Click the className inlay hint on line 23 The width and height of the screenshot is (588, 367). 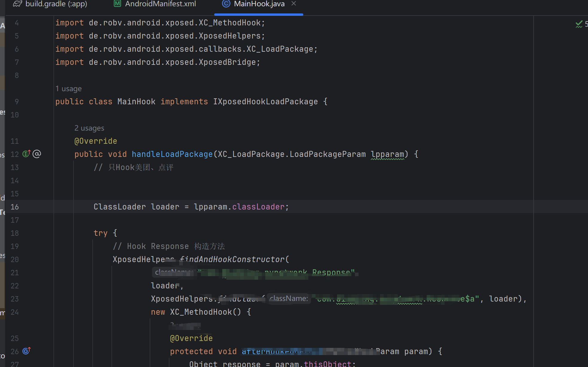coord(289,299)
